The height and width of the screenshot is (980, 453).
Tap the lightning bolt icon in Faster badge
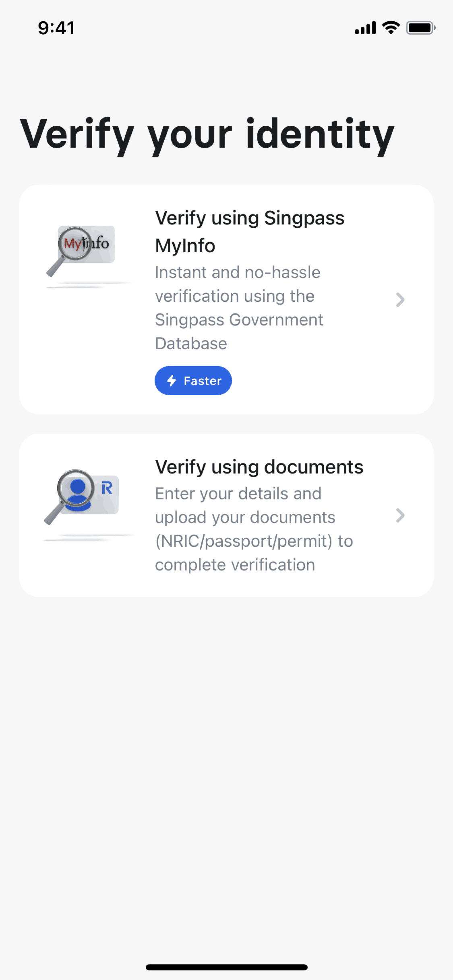(172, 381)
